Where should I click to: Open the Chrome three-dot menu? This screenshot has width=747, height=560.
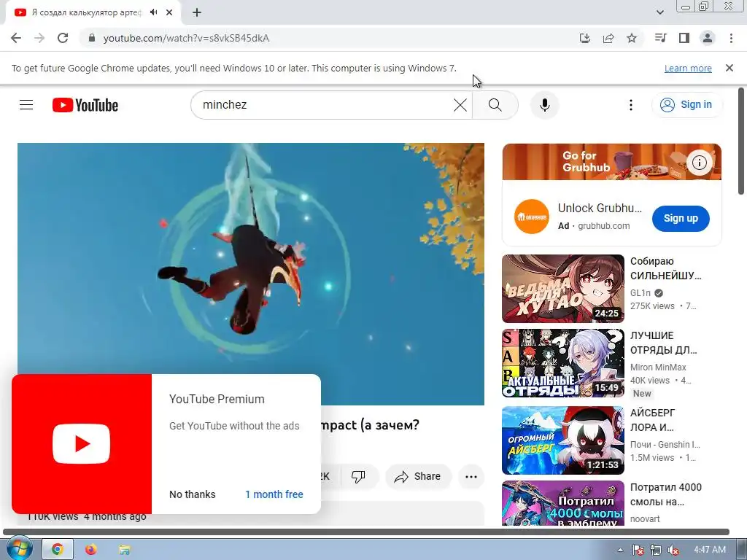coord(731,38)
